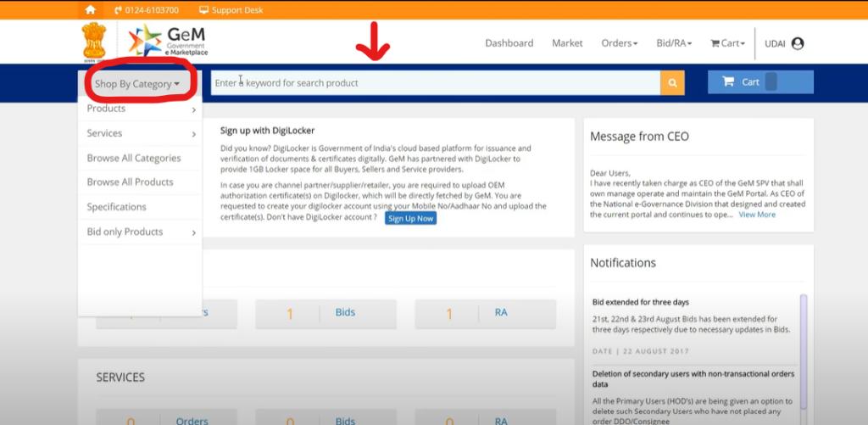Click the UDAI user profile icon
868x425 pixels.
pos(798,44)
